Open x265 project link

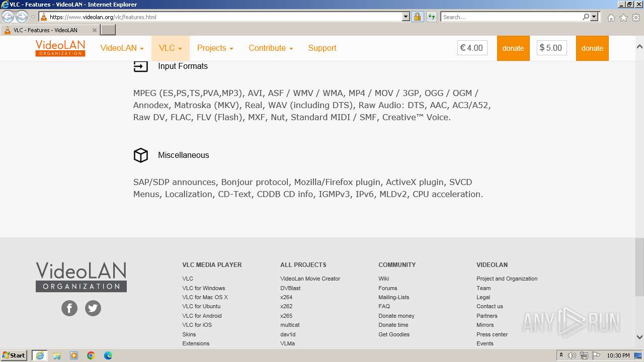286,316
